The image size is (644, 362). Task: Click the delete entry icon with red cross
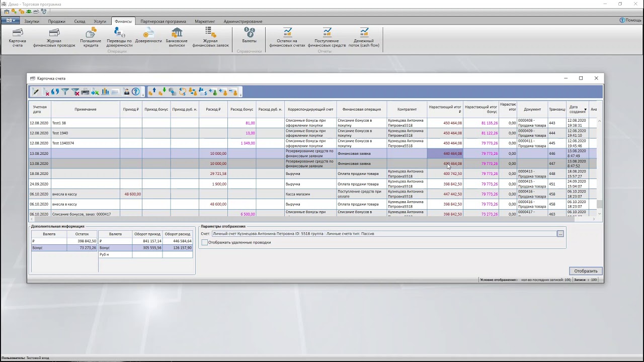click(x=46, y=92)
